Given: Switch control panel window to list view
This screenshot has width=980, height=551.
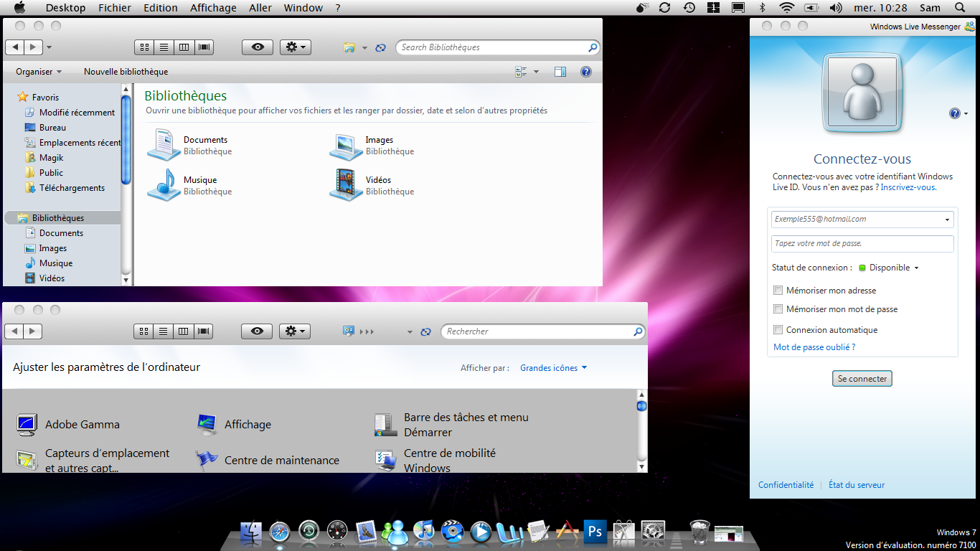Looking at the screenshot, I should pos(163,331).
